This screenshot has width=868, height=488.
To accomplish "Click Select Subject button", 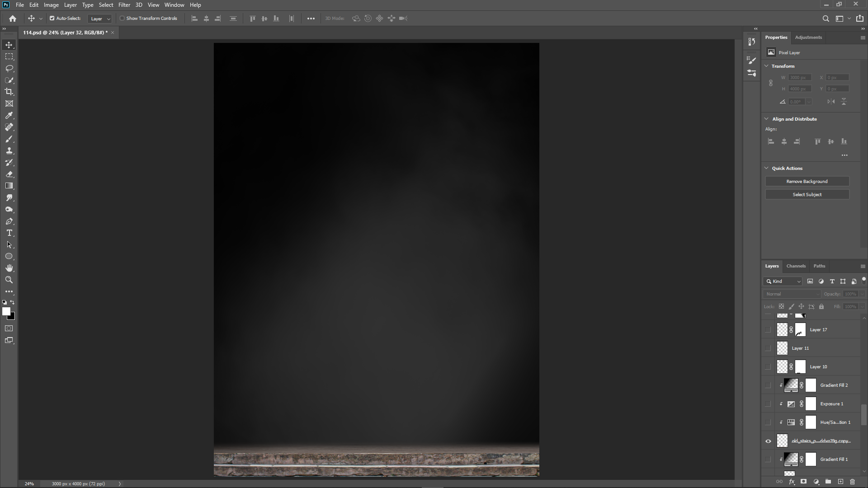I will [807, 195].
